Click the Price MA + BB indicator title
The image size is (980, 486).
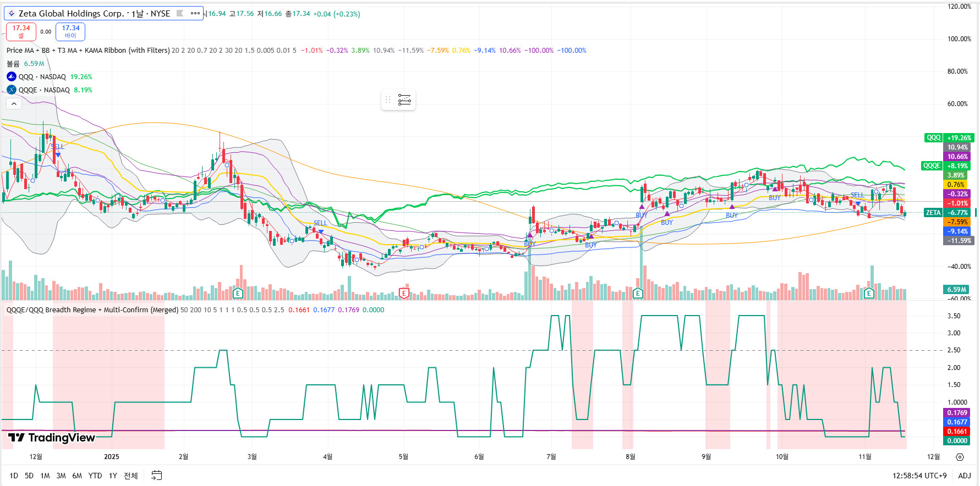coord(88,50)
